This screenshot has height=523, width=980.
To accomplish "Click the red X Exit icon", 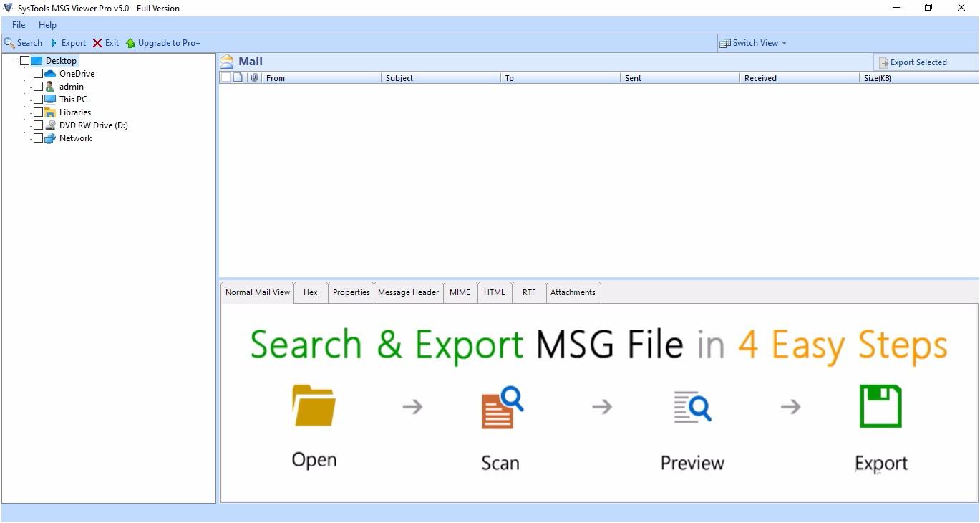I will click(97, 43).
